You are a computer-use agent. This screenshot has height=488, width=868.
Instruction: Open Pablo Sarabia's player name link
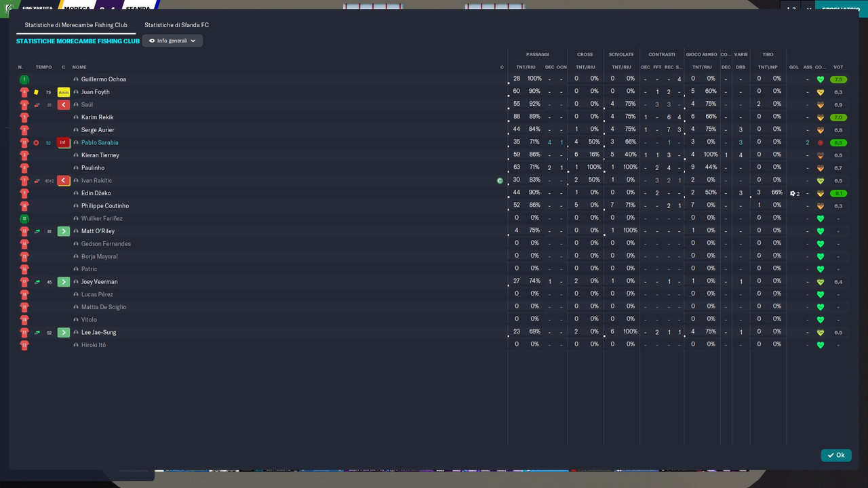(x=100, y=143)
